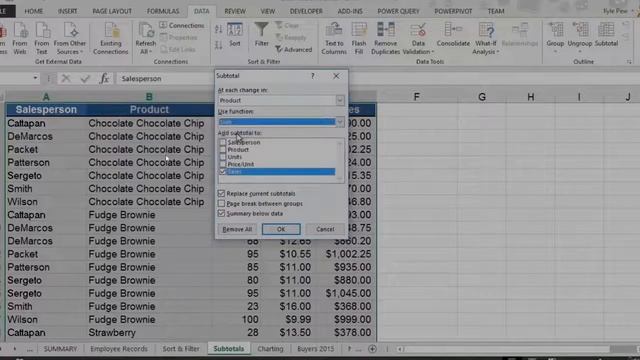Open What-If Analysis menu

pyautogui.click(x=486, y=38)
